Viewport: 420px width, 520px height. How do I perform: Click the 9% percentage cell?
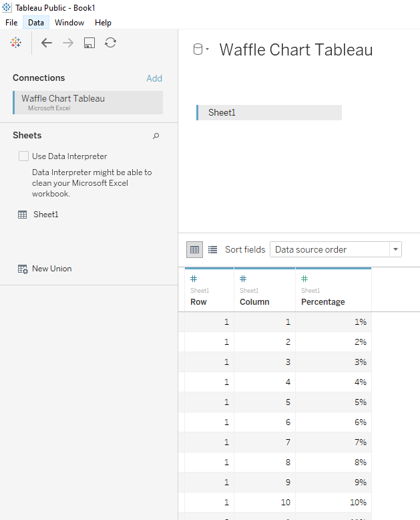click(x=333, y=483)
